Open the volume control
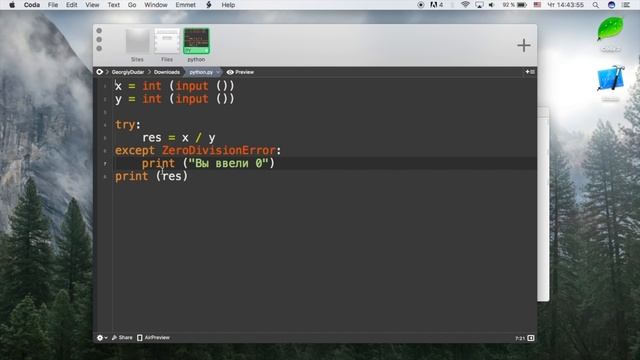This screenshot has height=360, width=640. [x=492, y=5]
